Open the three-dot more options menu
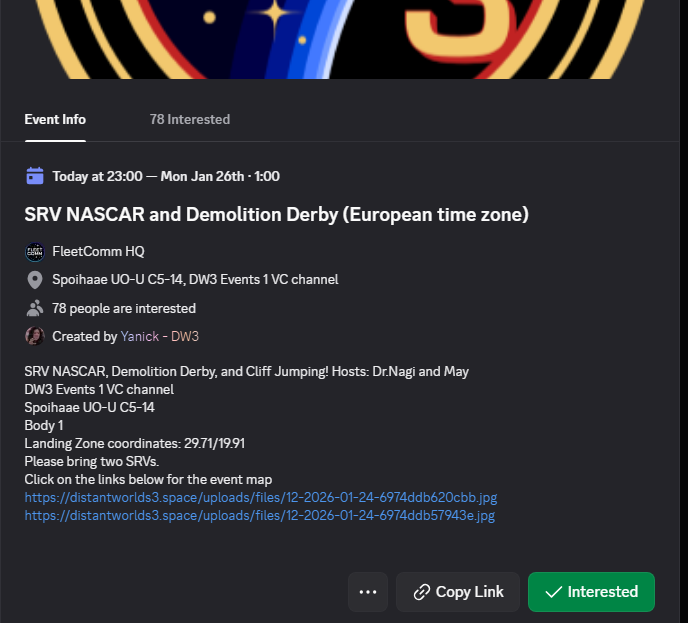Image resolution: width=688 pixels, height=623 pixels. click(368, 592)
